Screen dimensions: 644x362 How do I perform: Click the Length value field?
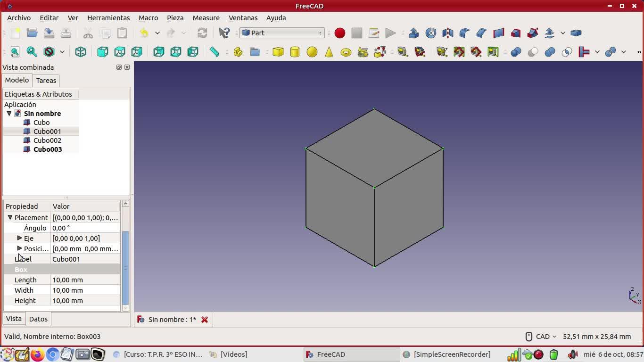click(x=85, y=280)
